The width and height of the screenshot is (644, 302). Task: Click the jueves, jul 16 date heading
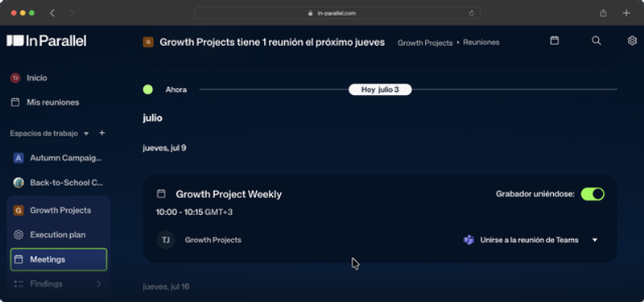(x=167, y=287)
